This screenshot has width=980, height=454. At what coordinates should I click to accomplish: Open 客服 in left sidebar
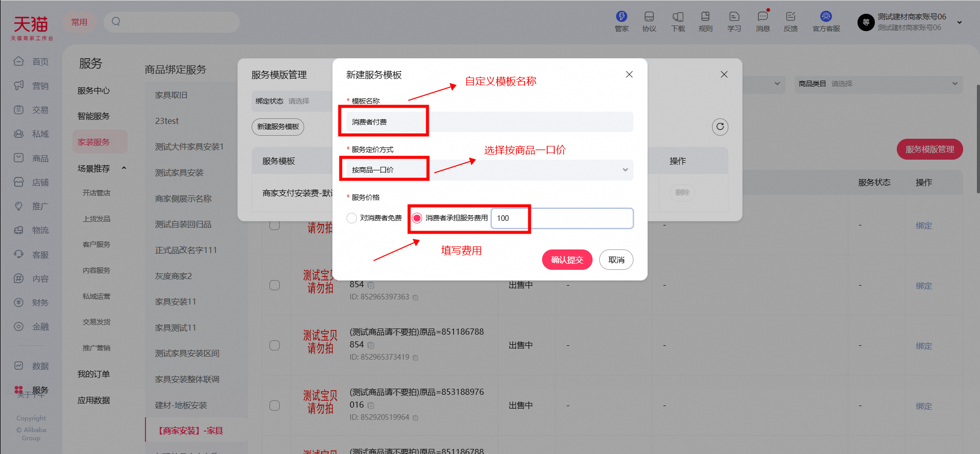[x=31, y=255]
